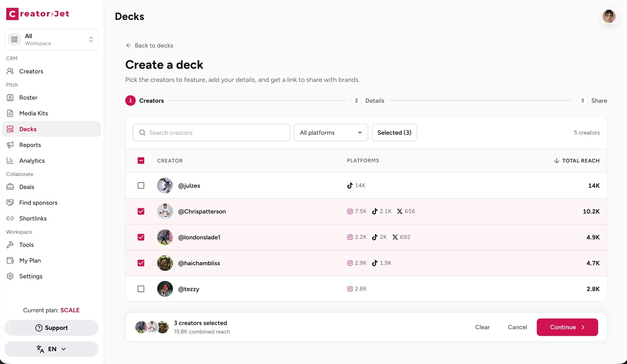Open the Creators icon in sidebar
The height and width of the screenshot is (364, 627).
pyautogui.click(x=10, y=71)
